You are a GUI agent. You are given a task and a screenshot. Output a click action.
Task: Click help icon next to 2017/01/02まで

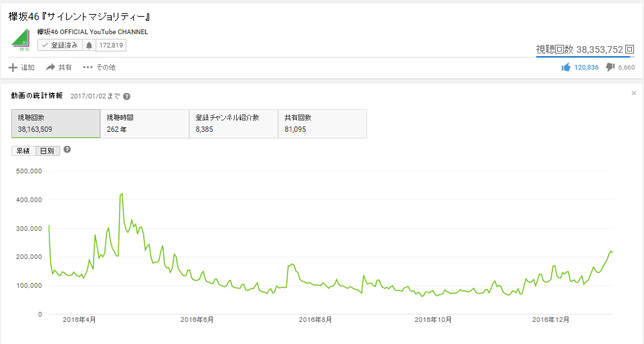[x=126, y=96]
